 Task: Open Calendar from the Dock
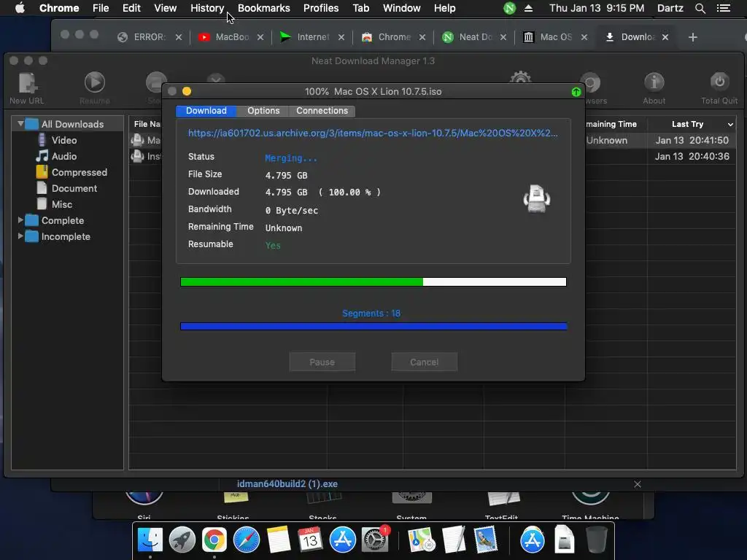coord(310,540)
